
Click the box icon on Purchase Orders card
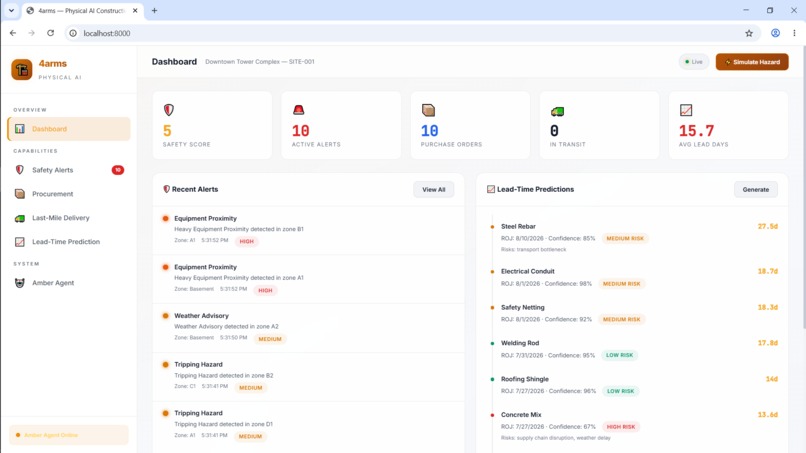[x=428, y=110]
